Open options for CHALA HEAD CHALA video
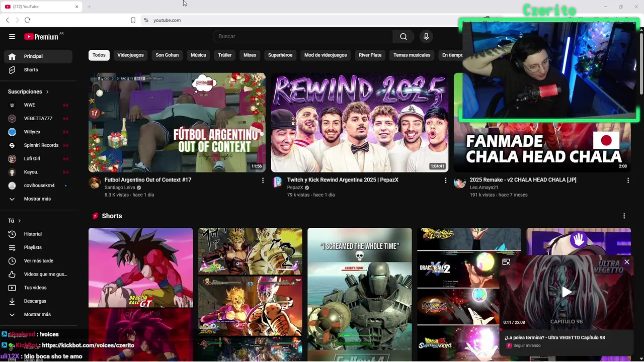 coord(628,180)
